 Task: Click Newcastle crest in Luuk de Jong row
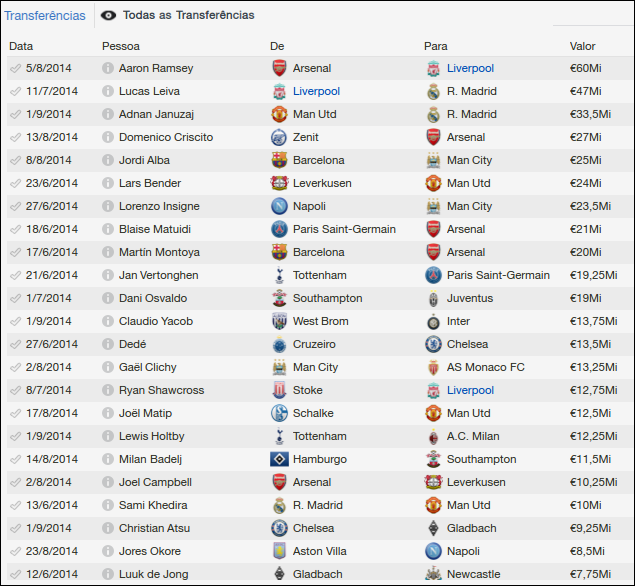[433, 574]
